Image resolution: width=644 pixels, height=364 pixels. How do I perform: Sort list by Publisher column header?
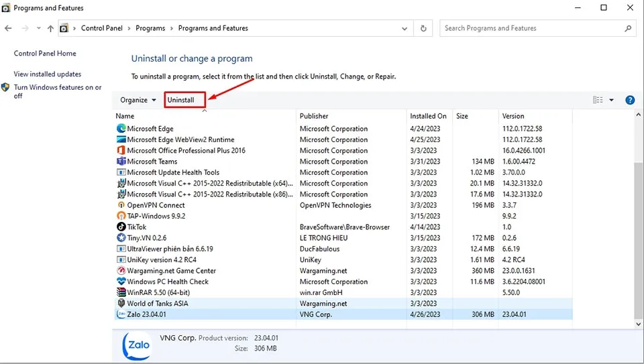click(x=314, y=116)
